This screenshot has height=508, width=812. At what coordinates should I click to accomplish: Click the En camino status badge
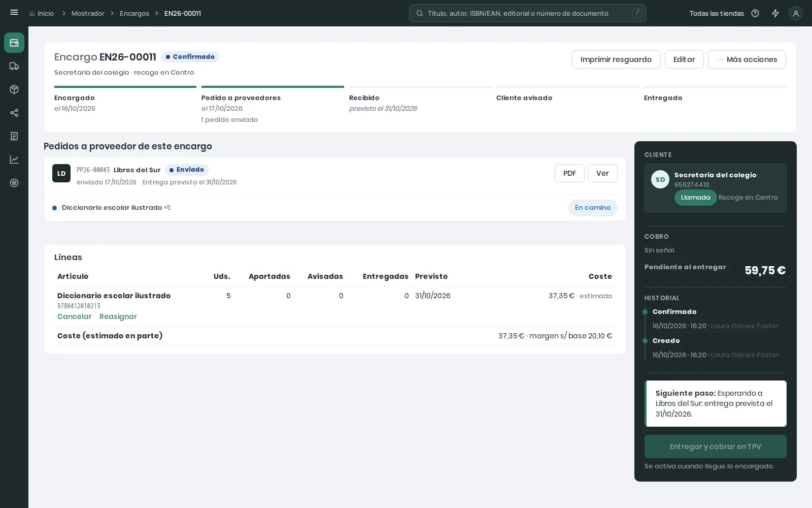coord(593,208)
